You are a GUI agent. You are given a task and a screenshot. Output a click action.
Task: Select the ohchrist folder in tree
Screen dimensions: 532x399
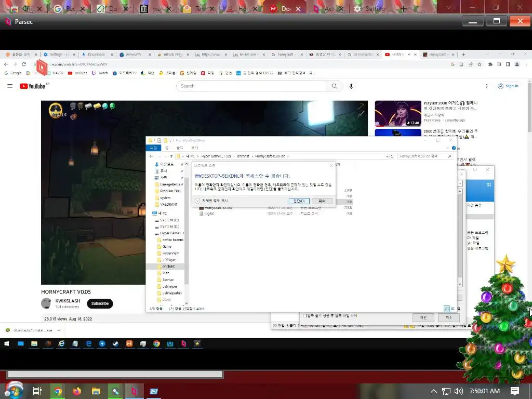coord(168,267)
